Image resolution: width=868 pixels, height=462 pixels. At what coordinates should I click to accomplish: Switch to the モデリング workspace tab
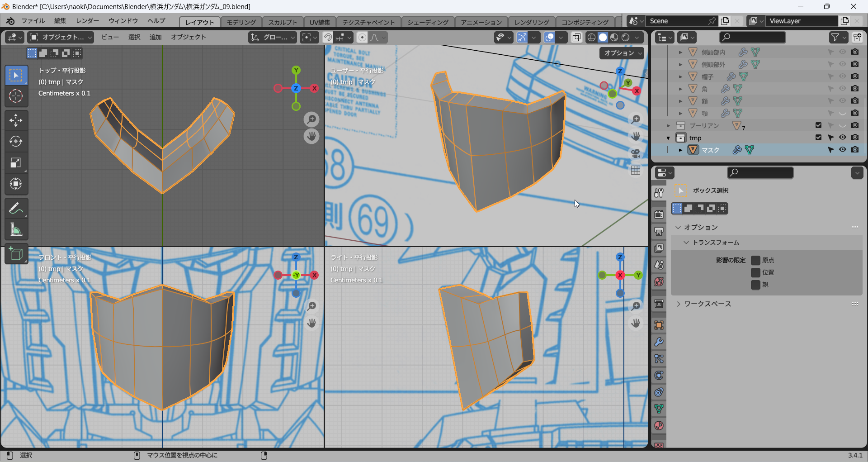241,22
